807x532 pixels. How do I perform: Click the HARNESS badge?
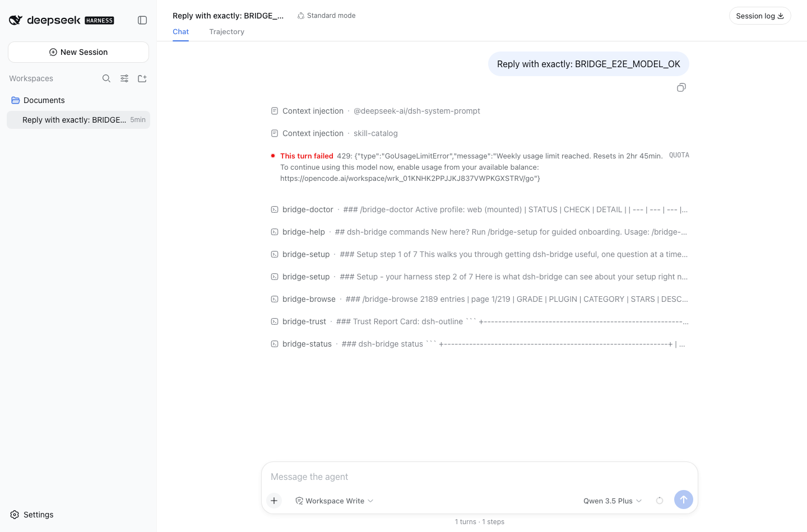(x=99, y=21)
